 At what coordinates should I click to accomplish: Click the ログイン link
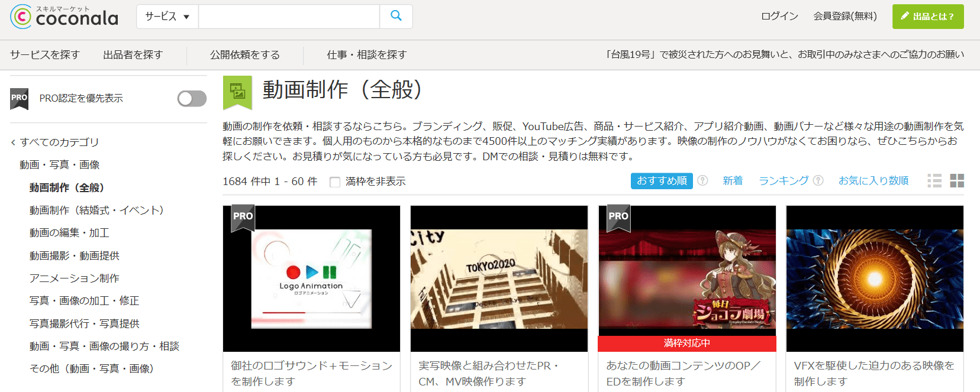(779, 17)
